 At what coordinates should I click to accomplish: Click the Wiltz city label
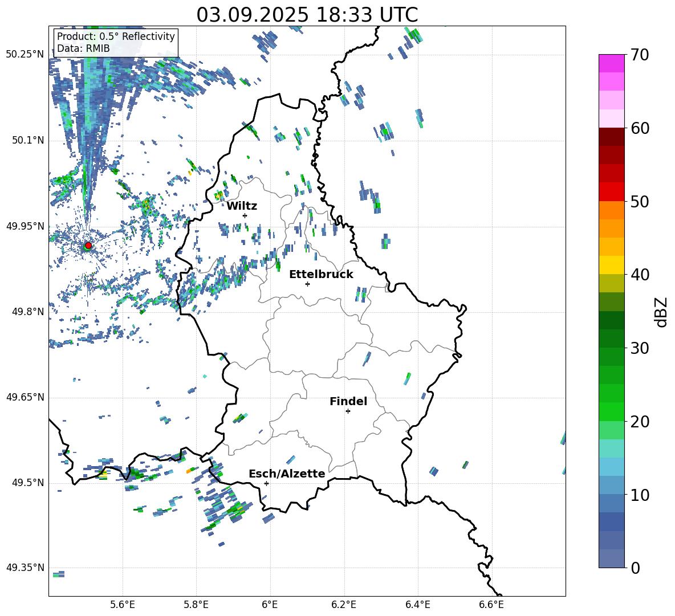tap(242, 206)
